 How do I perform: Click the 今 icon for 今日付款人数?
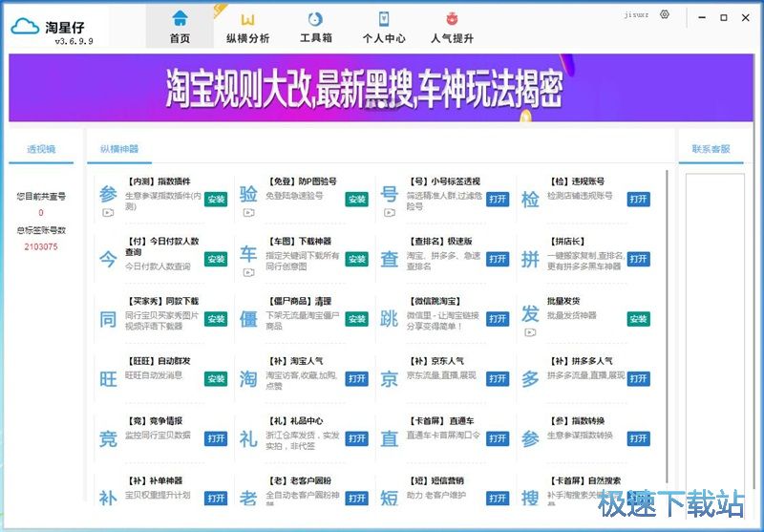(x=108, y=259)
